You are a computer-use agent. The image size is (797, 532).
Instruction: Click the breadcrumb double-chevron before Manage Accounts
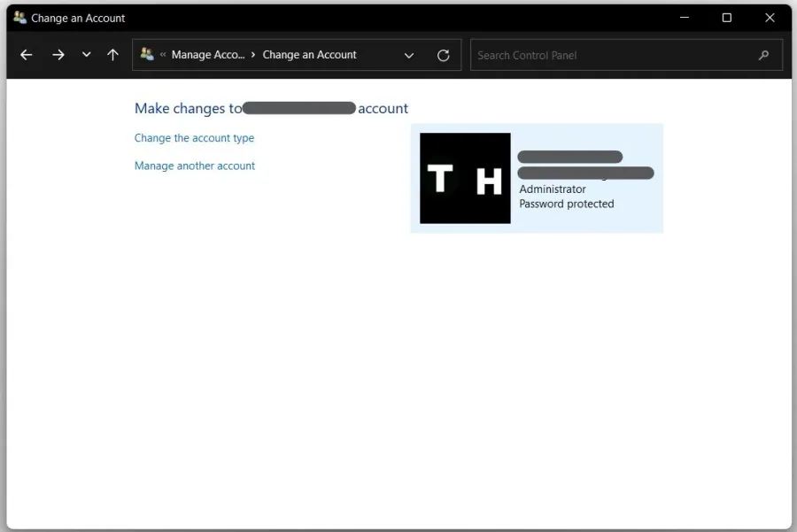[163, 54]
